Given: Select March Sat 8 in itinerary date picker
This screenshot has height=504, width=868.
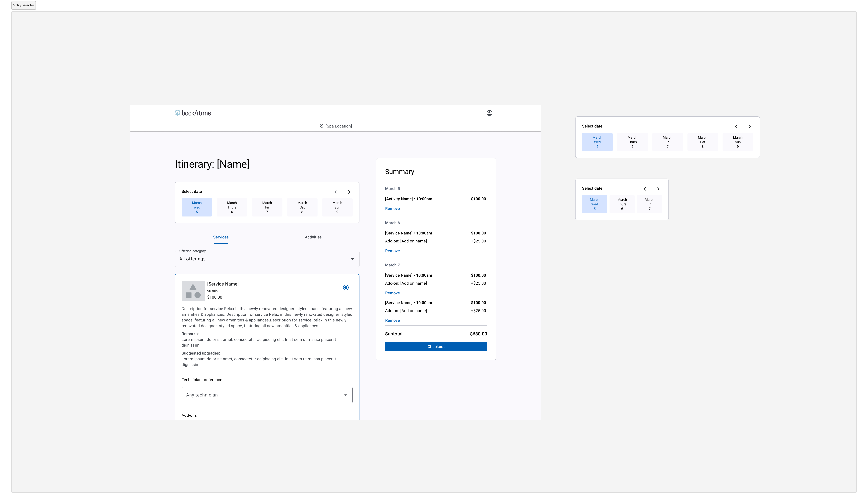Looking at the screenshot, I should pos(302,208).
